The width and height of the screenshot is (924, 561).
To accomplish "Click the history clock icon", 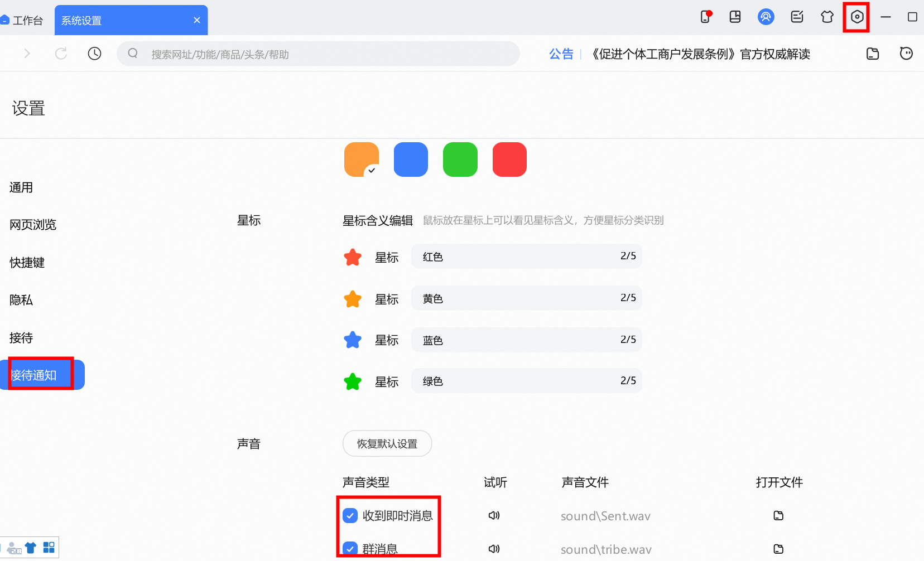I will pos(95,54).
